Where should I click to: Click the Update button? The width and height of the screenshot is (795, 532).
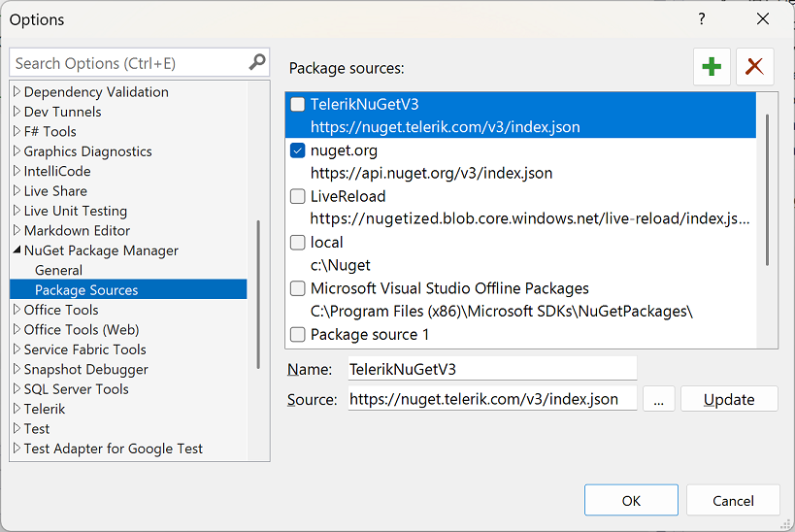729,399
